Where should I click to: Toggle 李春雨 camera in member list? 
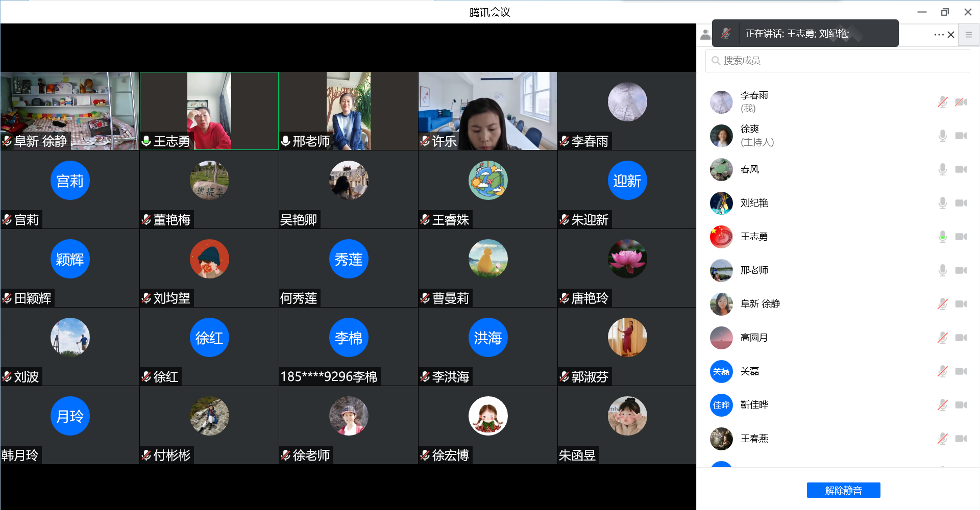coord(961,102)
